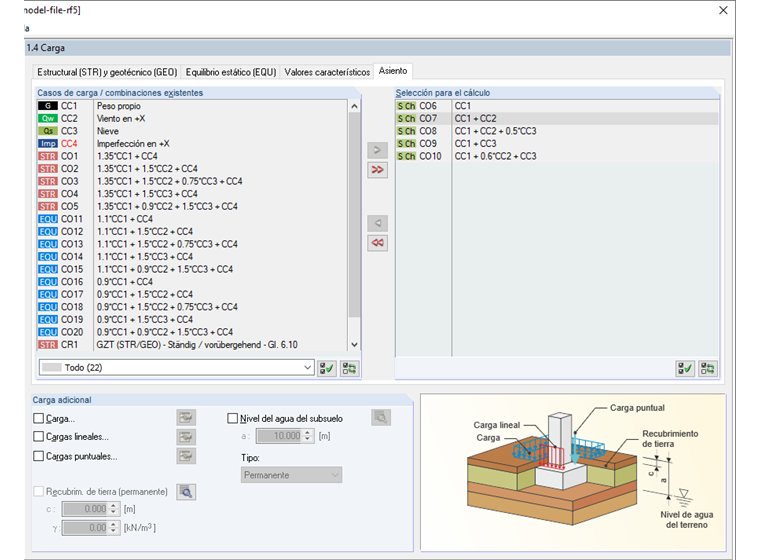Select the CO13 combination row
The width and height of the screenshot is (760, 560).
click(x=192, y=244)
